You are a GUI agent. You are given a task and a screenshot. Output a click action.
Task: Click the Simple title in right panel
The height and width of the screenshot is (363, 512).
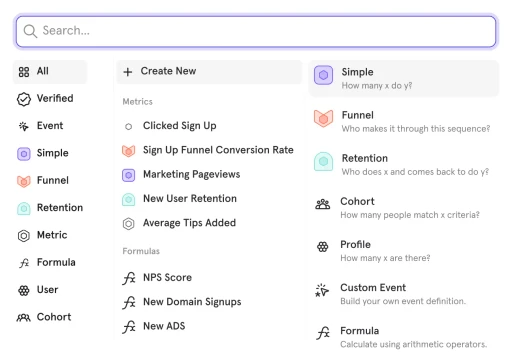(357, 72)
